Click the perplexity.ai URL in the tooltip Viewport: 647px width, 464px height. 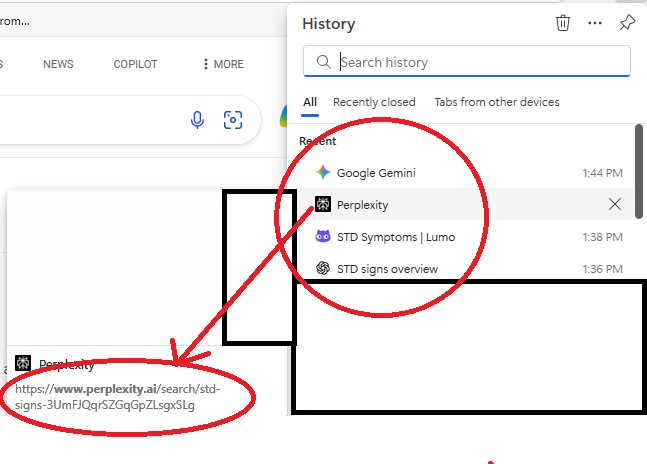118,397
